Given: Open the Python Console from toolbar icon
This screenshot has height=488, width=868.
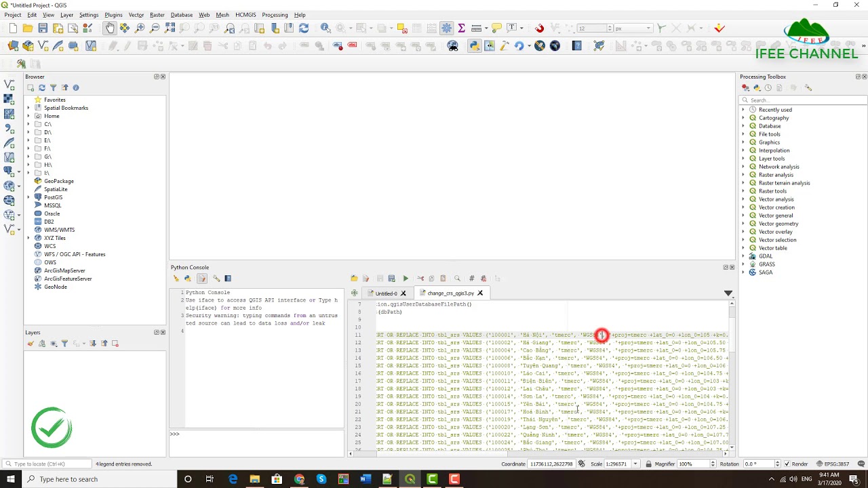Looking at the screenshot, I should point(474,46).
